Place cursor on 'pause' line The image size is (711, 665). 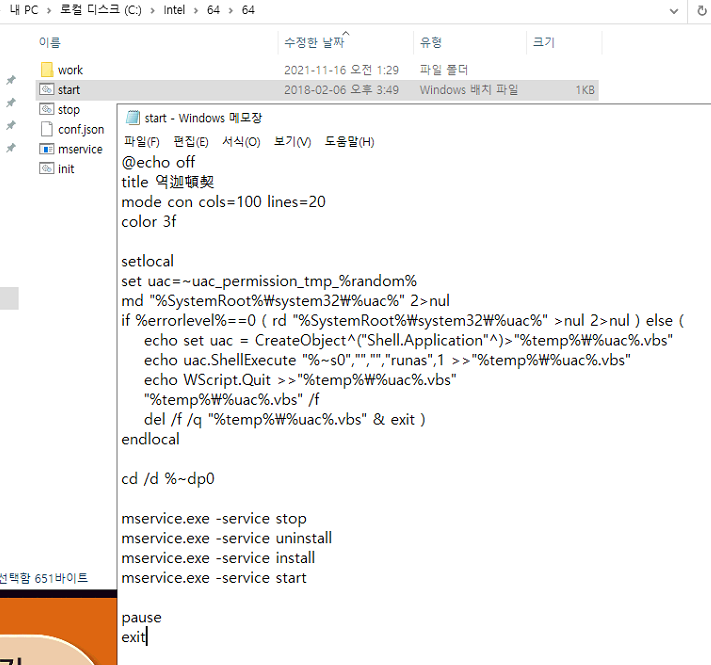tap(141, 618)
